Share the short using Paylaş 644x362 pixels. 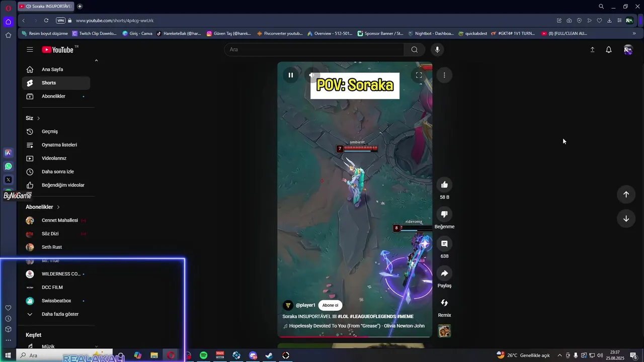click(x=444, y=274)
